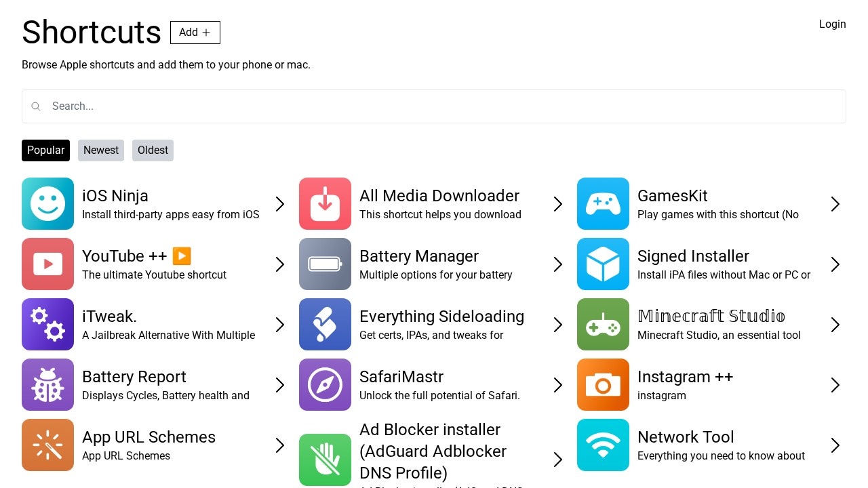Open the GamesKit gamepad icon
This screenshot has width=868, height=488.
pos(603,203)
